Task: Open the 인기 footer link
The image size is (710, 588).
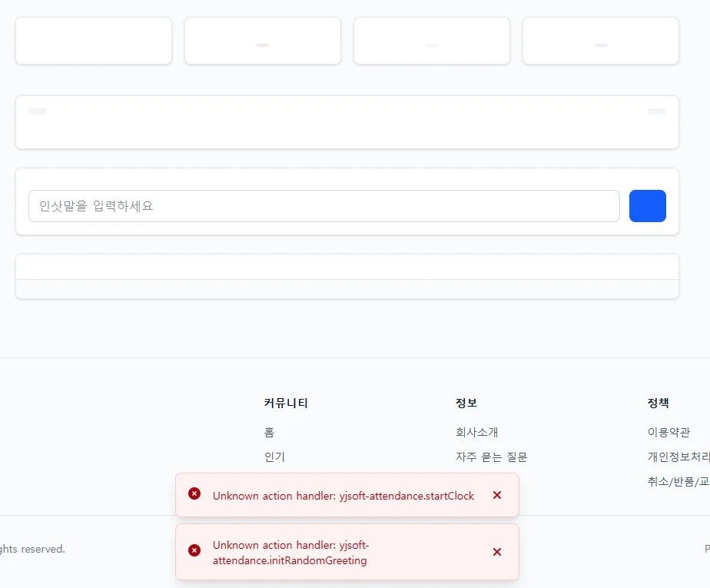Action: pyautogui.click(x=274, y=457)
